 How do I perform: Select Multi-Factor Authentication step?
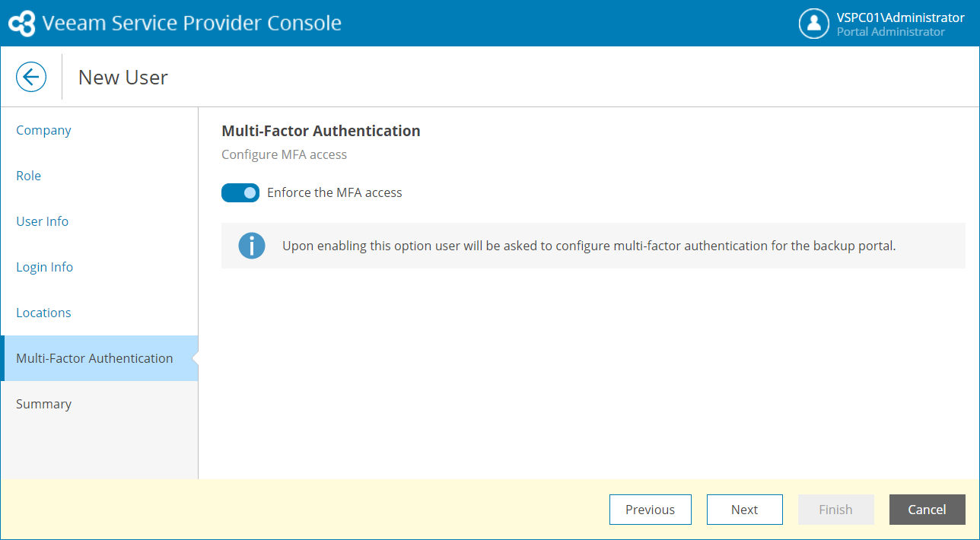pos(94,358)
